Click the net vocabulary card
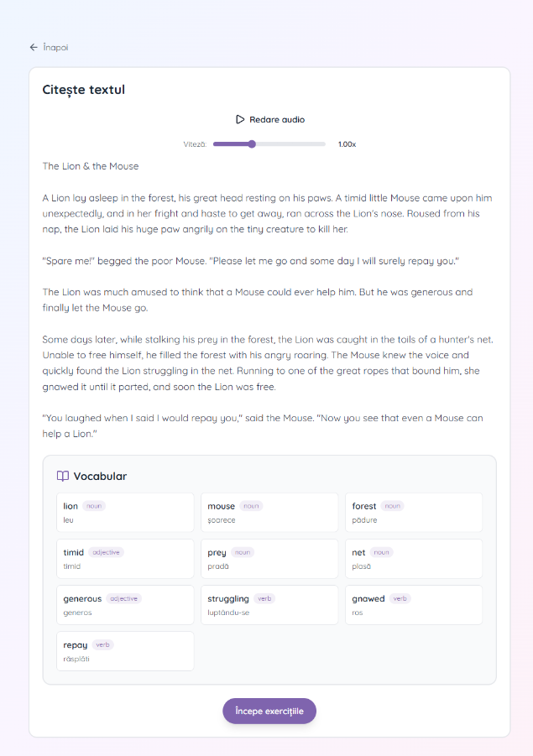The height and width of the screenshot is (756, 533). pyautogui.click(x=414, y=559)
